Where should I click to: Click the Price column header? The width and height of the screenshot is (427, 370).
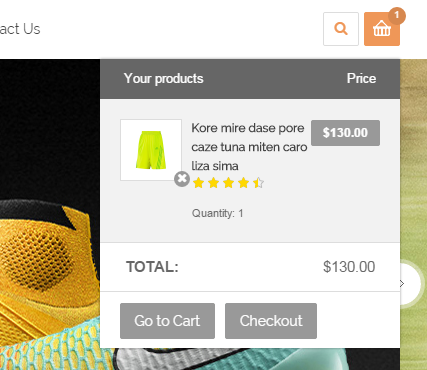click(361, 79)
